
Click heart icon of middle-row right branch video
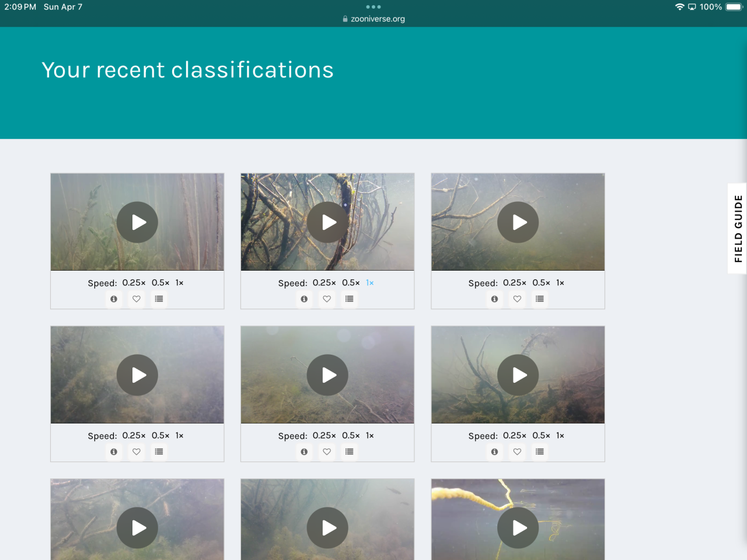coord(517,452)
